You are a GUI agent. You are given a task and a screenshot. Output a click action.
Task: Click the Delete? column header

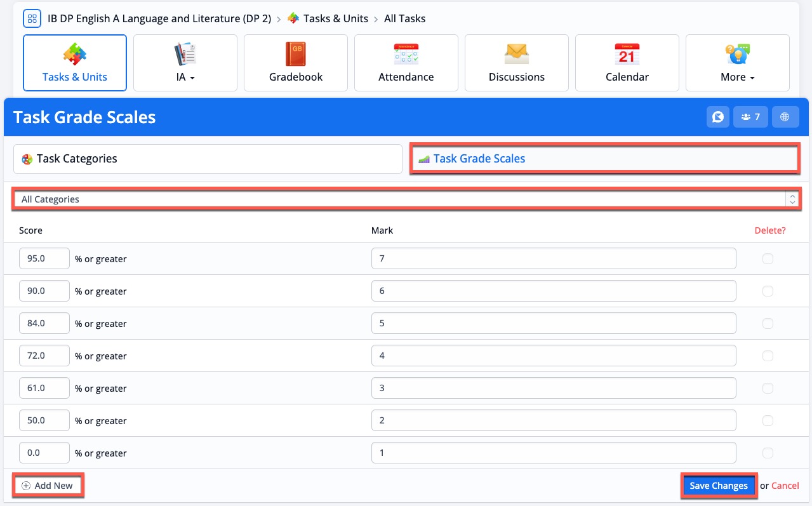point(770,230)
